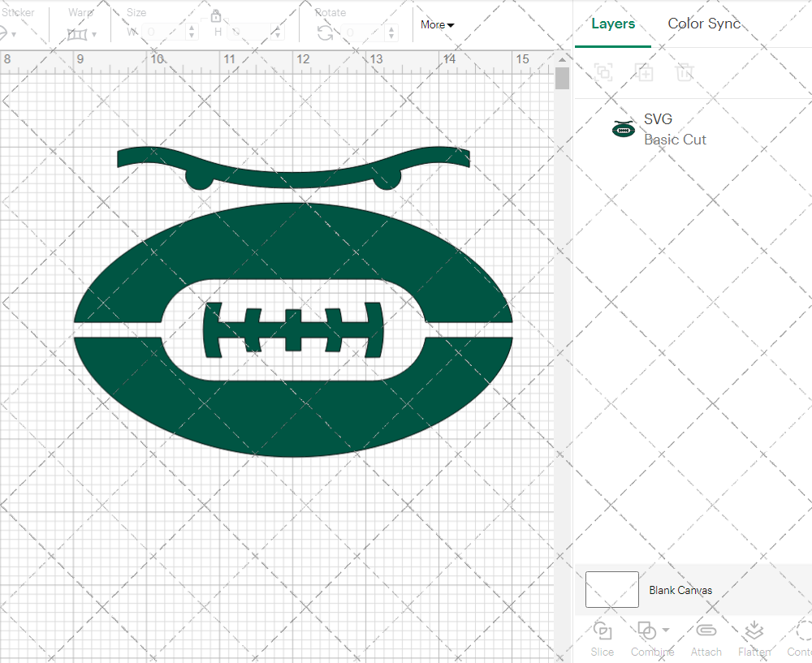Image resolution: width=812 pixels, height=663 pixels.
Task: Click the Height size input field
Action: (249, 32)
